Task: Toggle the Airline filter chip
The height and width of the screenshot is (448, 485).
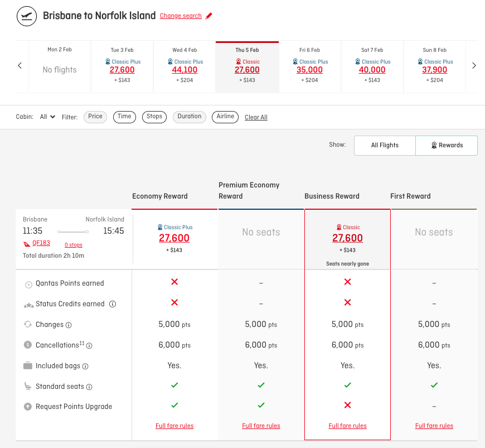Action: pyautogui.click(x=225, y=117)
